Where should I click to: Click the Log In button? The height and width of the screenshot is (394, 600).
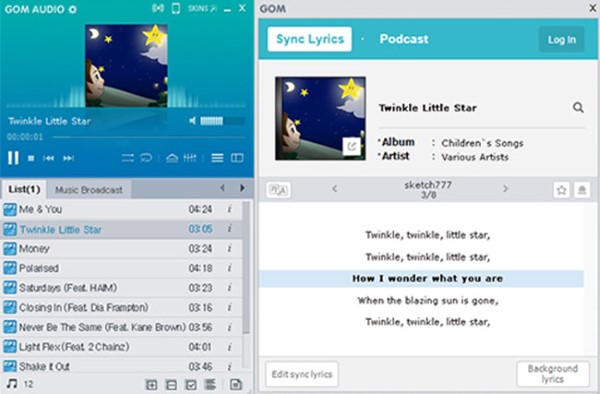561,39
